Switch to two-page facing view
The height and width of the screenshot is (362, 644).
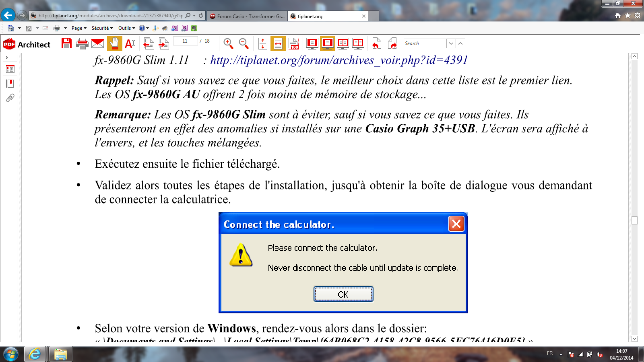[x=343, y=43]
